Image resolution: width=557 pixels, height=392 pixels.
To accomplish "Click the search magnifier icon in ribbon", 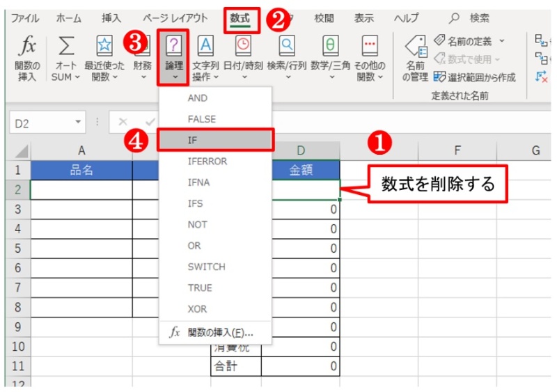I will click(x=454, y=18).
